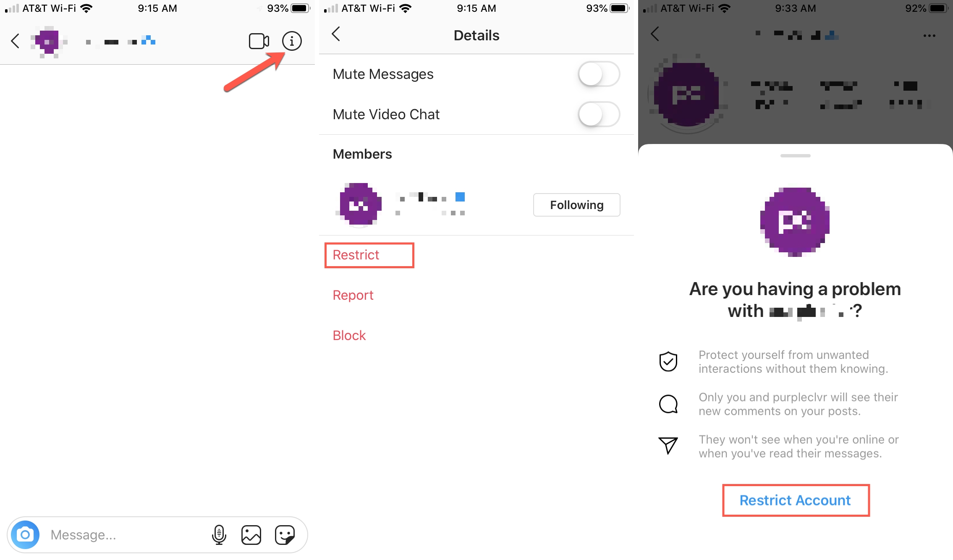Toggle the Mute Video Chat switch

click(599, 115)
